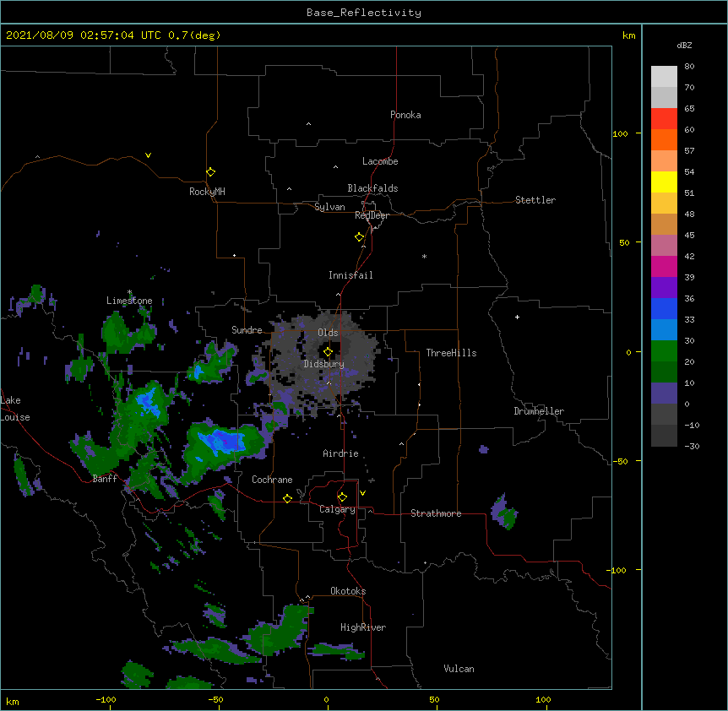The width and height of the screenshot is (728, 711).
Task: Select the magenta 42 dBZ legend color
Action: coord(664,266)
